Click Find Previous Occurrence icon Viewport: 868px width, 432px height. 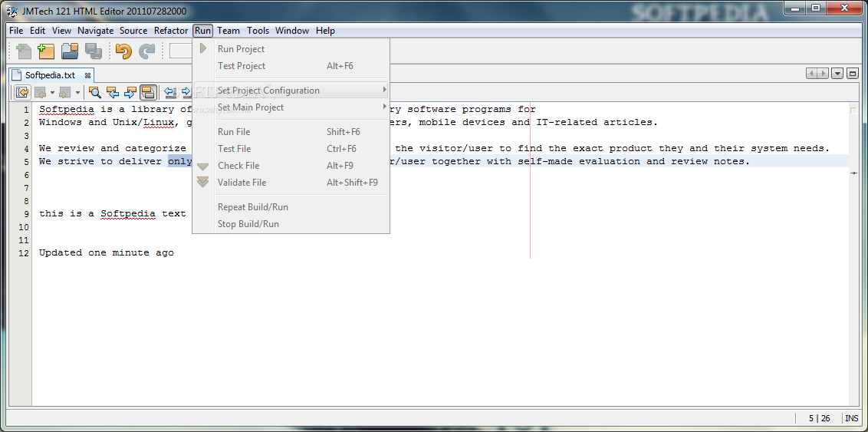113,92
